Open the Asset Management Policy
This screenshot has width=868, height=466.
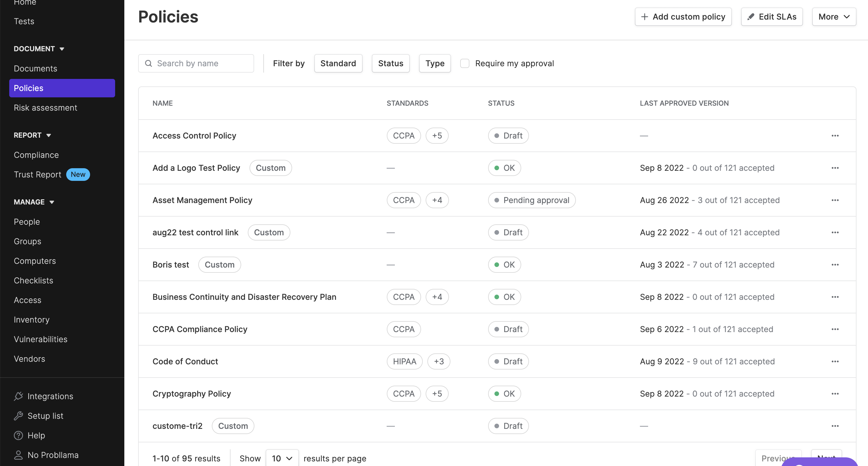(x=202, y=200)
